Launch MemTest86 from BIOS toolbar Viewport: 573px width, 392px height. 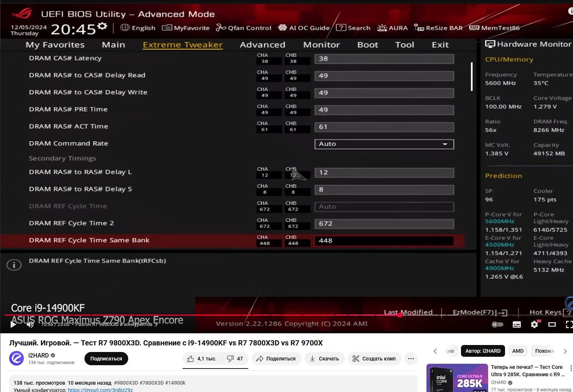[494, 28]
